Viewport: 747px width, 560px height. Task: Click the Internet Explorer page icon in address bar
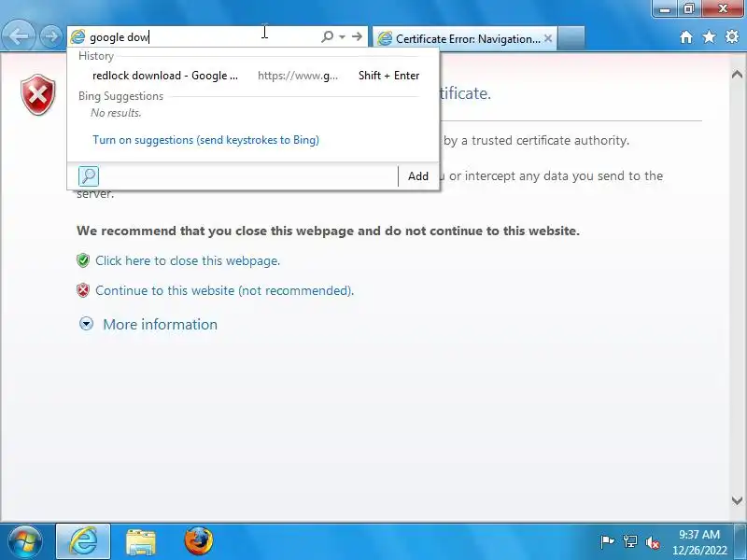[x=78, y=36]
